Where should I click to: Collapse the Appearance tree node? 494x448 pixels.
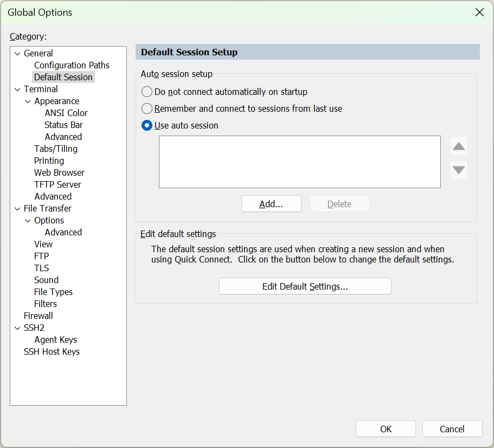click(28, 101)
